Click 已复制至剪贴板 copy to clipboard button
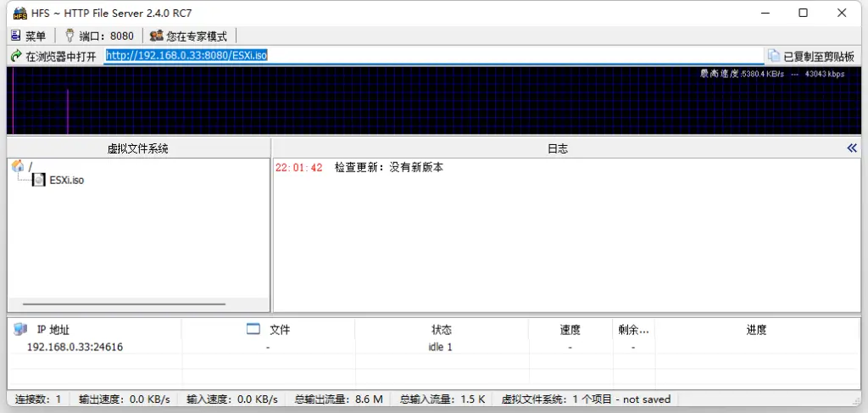Image resolution: width=868 pixels, height=413 pixels. tap(811, 56)
